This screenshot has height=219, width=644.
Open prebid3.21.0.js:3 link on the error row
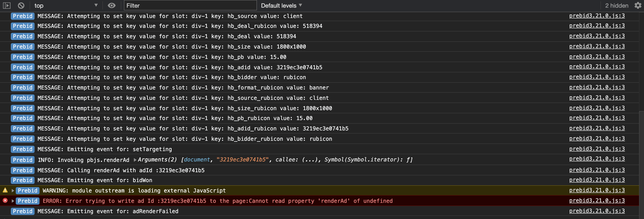tap(597, 201)
